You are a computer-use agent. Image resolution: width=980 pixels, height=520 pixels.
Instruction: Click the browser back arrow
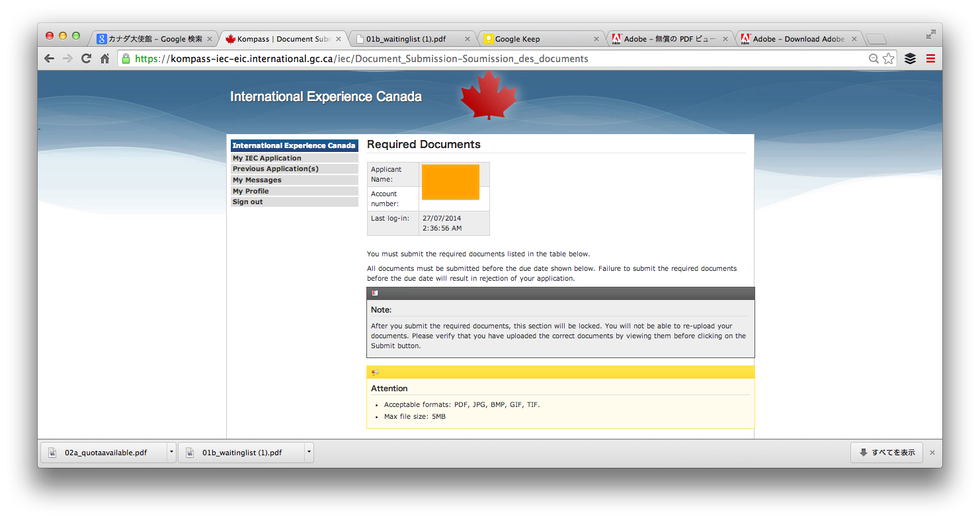pos(50,59)
